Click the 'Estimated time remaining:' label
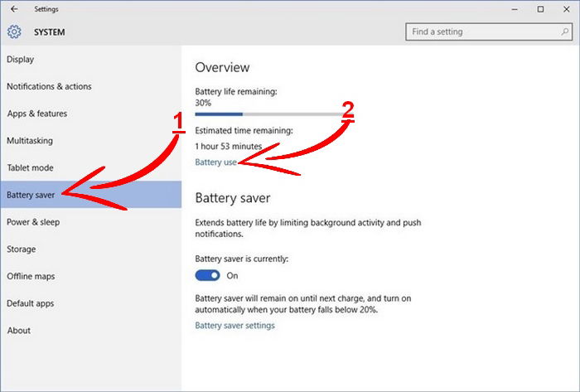 pyautogui.click(x=244, y=130)
